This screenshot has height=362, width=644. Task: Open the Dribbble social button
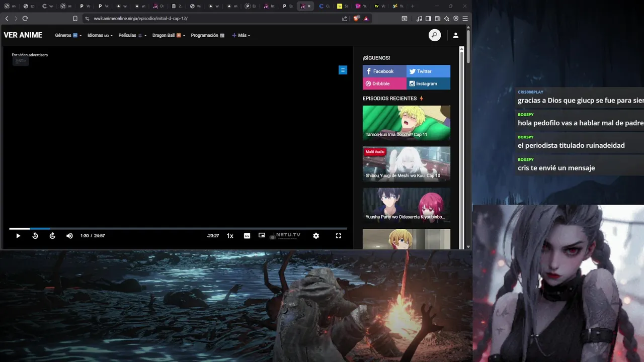[x=384, y=83]
